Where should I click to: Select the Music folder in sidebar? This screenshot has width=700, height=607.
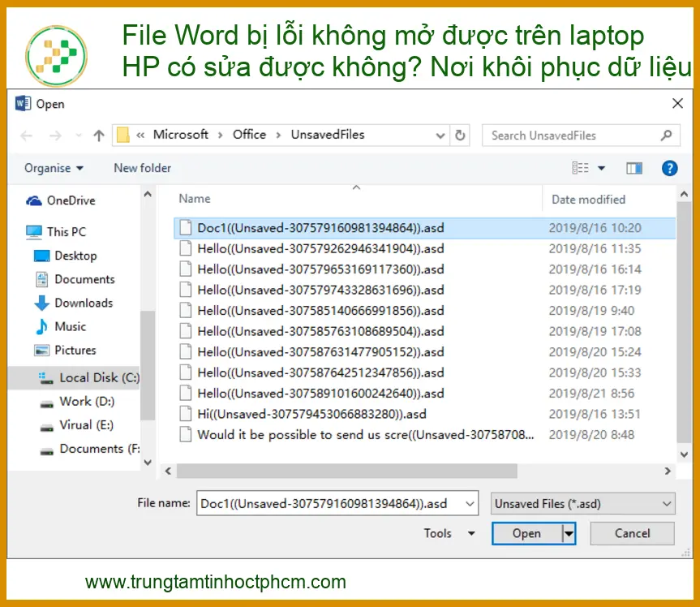tap(70, 326)
